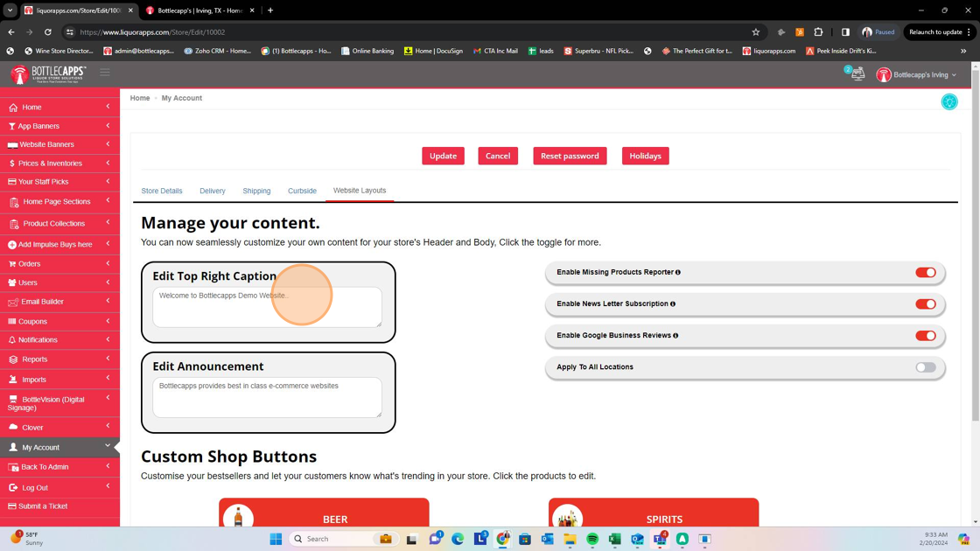
Task: Expand the Orders sidebar chevron
Action: [108, 263]
